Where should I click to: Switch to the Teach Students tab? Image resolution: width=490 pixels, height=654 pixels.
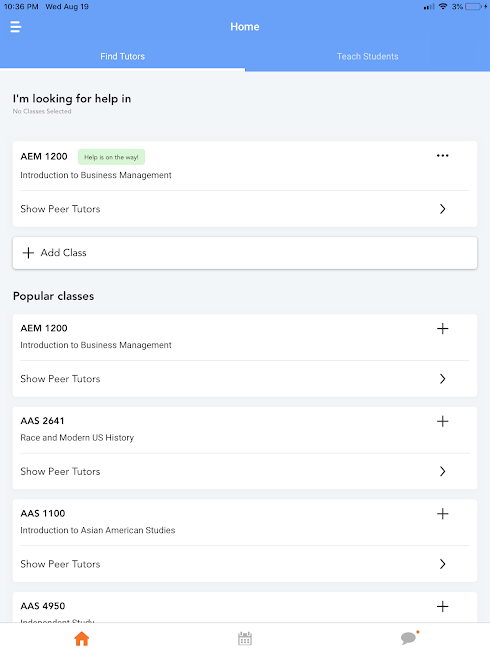click(367, 56)
